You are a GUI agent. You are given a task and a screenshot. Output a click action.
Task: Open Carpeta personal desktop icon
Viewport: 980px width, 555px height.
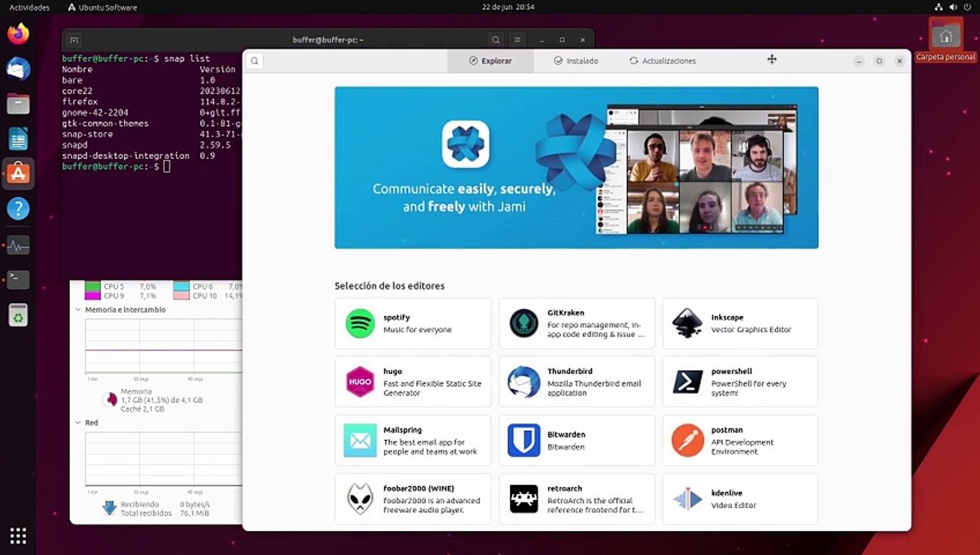945,40
